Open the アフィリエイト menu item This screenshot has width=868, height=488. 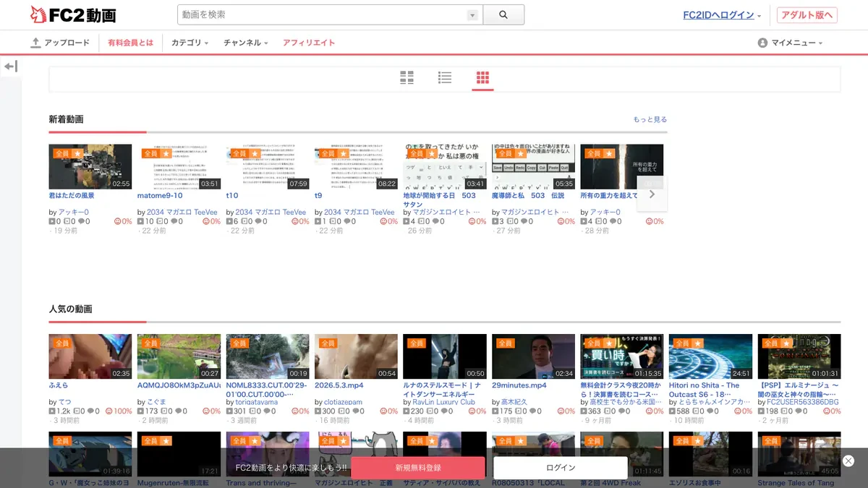click(x=309, y=43)
